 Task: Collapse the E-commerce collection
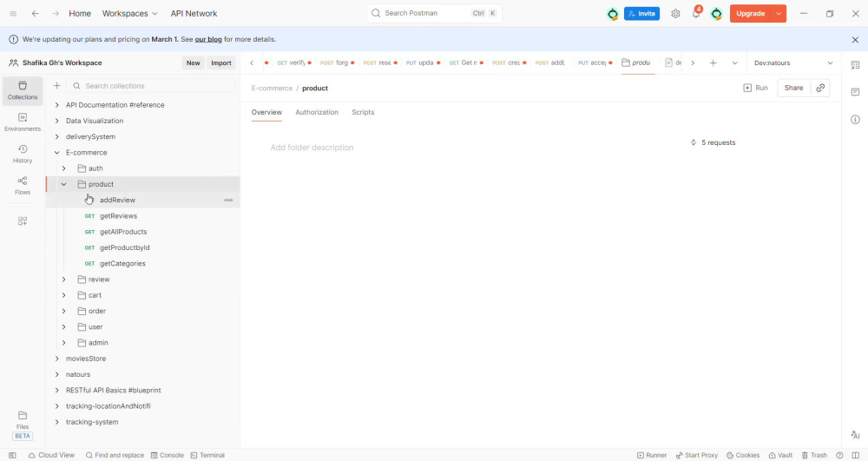pyautogui.click(x=56, y=153)
